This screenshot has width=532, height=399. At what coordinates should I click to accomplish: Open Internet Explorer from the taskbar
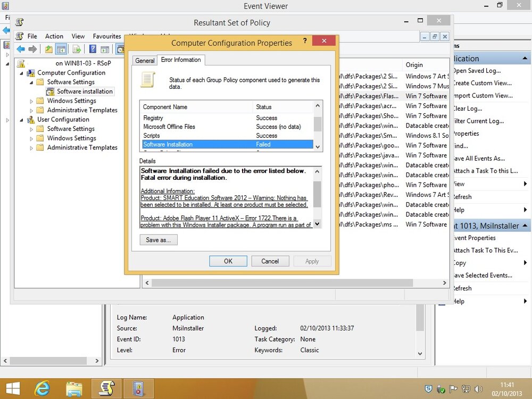click(x=42, y=388)
